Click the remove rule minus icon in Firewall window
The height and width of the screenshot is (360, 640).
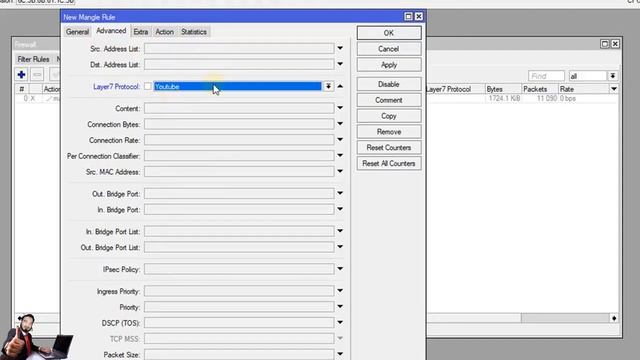pyautogui.click(x=37, y=75)
